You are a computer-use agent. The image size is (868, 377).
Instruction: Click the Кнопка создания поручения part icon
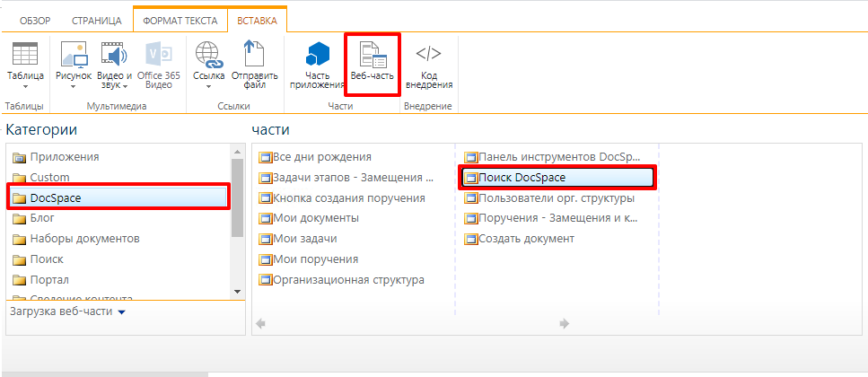pos(266,198)
